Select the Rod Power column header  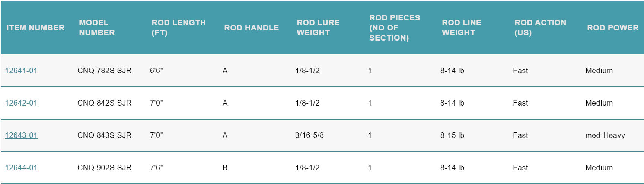pyautogui.click(x=612, y=28)
